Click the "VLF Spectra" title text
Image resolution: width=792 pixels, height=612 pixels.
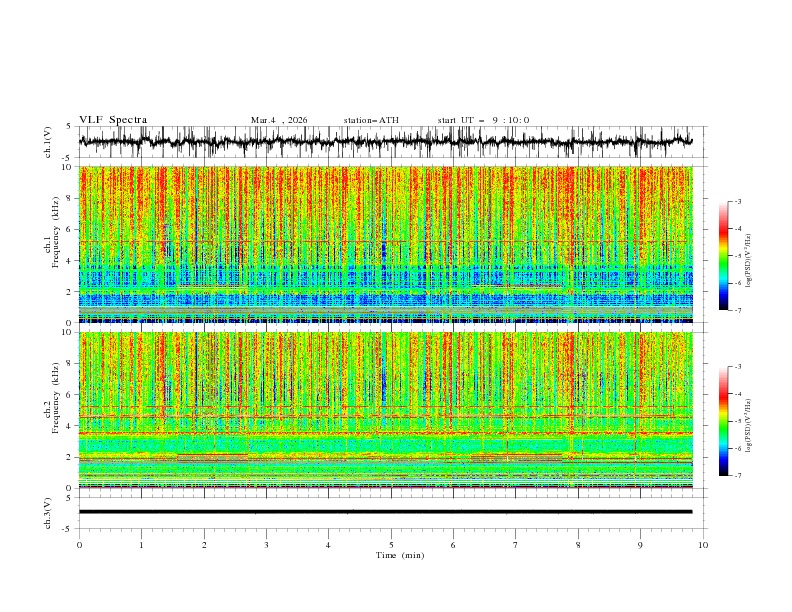[113, 120]
